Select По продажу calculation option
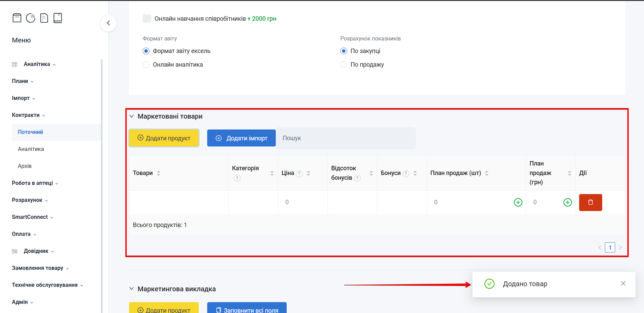This screenshot has width=644, height=313. click(x=344, y=65)
